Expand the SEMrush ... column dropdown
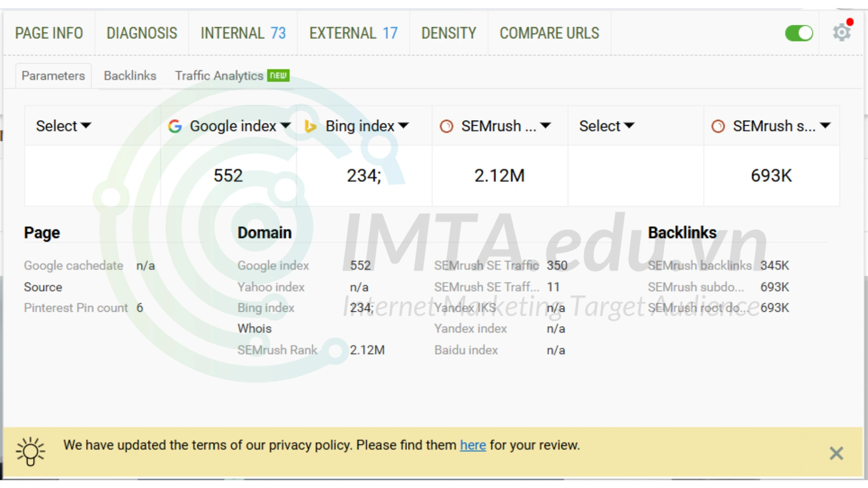The image size is (868, 488). [506, 126]
